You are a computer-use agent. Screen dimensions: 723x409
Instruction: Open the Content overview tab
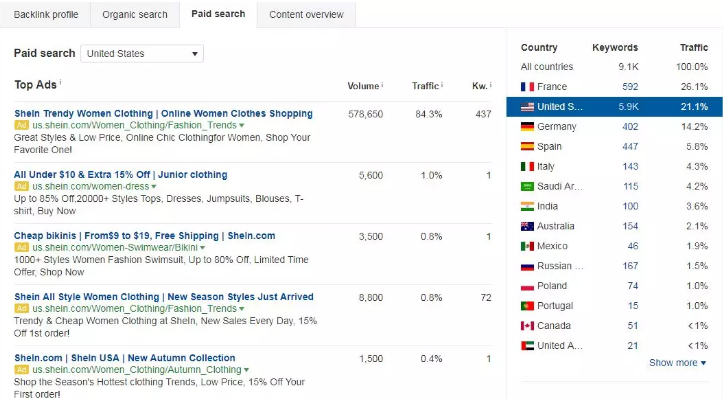pyautogui.click(x=306, y=15)
